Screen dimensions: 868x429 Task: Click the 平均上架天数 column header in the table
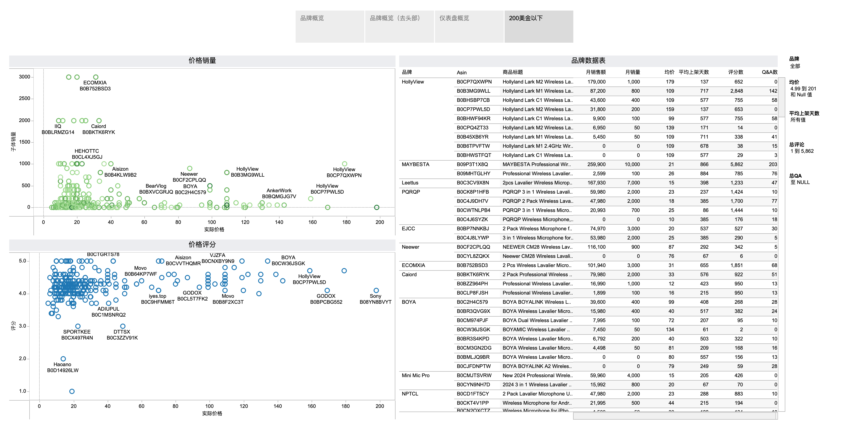[x=693, y=72]
